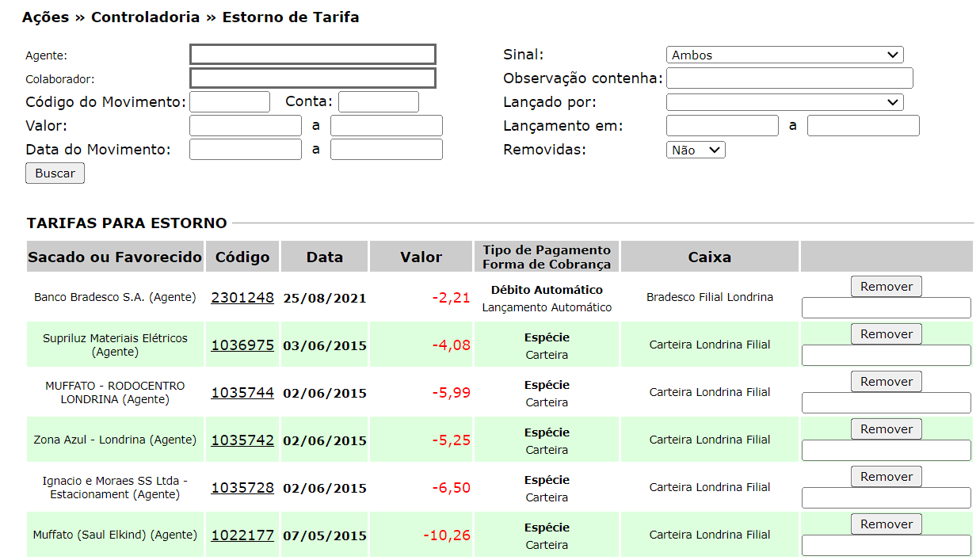The image size is (980, 560).
Task: Click the Lançamento em start date field
Action: coord(722,126)
